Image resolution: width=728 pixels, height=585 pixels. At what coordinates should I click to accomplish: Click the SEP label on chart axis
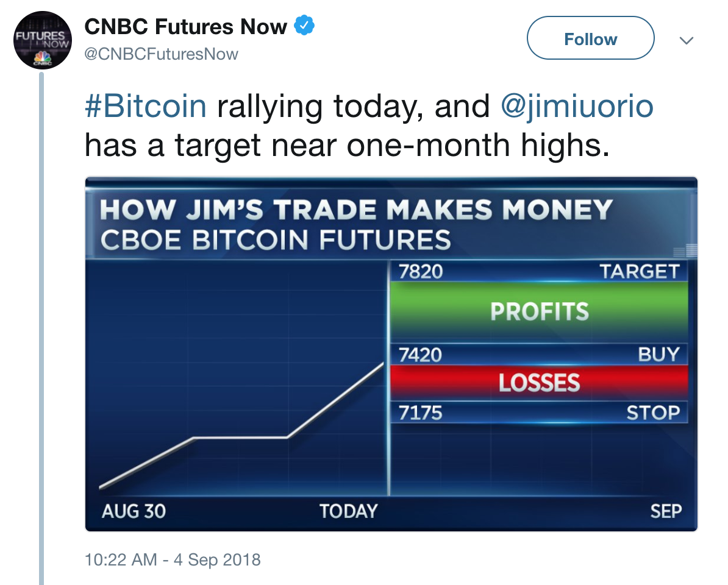pos(666,511)
